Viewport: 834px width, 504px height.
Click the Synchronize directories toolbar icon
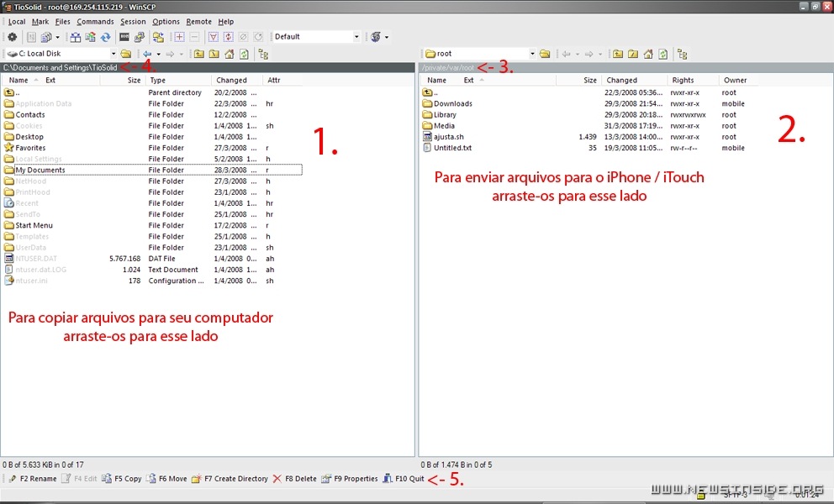[x=91, y=37]
